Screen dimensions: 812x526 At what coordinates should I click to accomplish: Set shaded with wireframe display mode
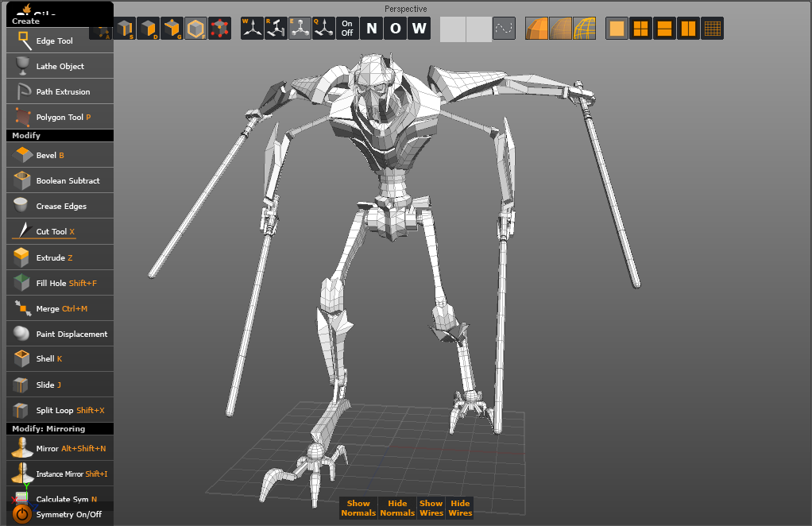(560, 28)
